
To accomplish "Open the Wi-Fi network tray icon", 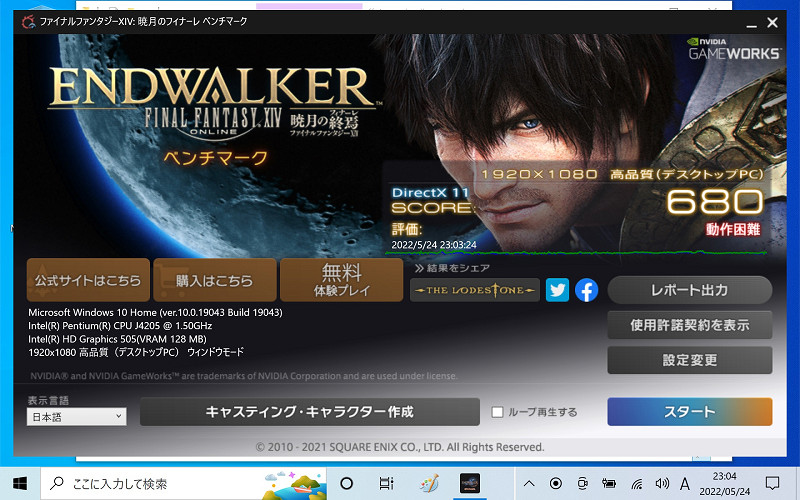I will pyautogui.click(x=636, y=483).
